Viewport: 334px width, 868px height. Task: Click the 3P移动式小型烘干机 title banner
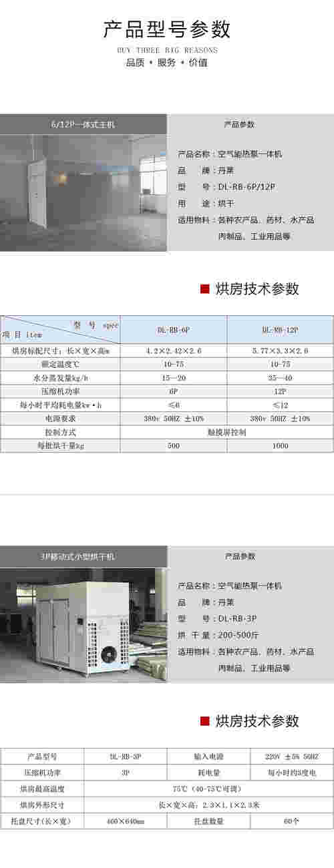pos(83,556)
